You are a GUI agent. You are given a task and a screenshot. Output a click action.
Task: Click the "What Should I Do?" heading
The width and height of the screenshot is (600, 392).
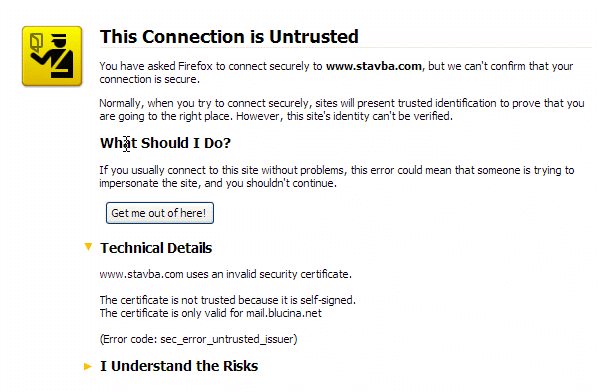[165, 143]
